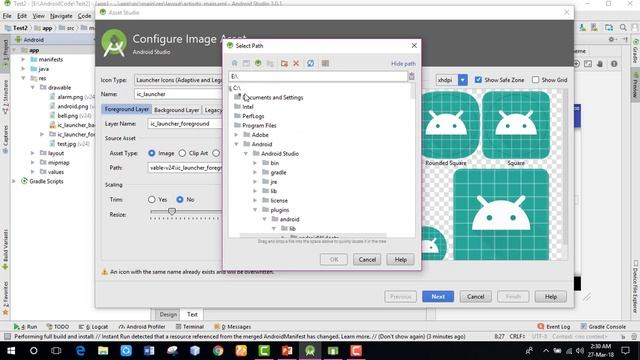Click the project directory icon in Select Path
This screenshot has width=640, height=360.
pyautogui.click(x=258, y=63)
